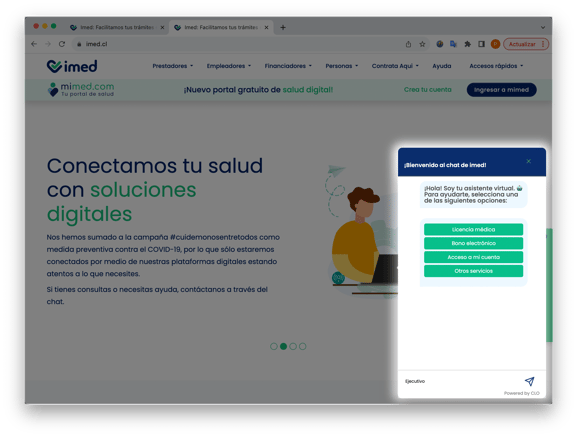The height and width of the screenshot is (437, 577).
Task: Click the share icon in address bar
Action: (x=408, y=44)
